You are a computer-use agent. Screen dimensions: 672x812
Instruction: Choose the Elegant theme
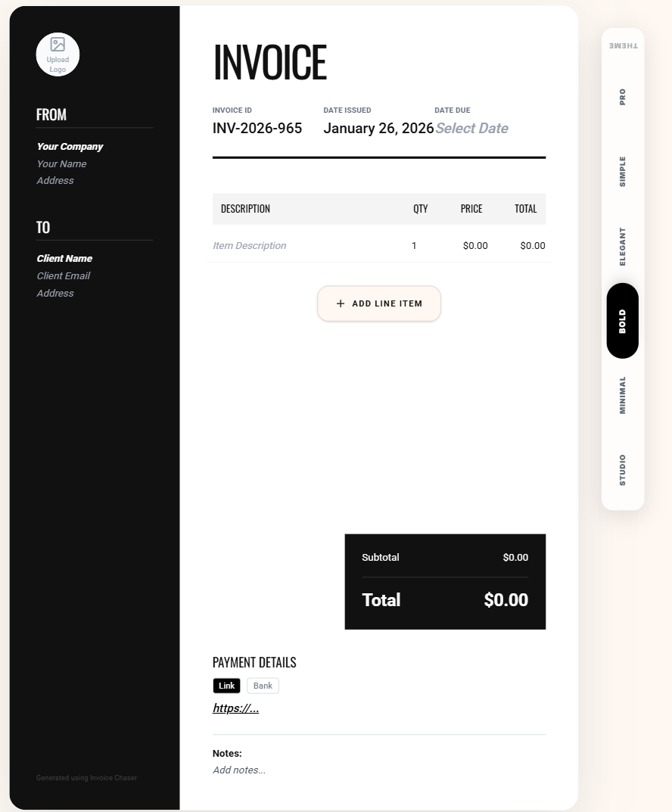(623, 246)
